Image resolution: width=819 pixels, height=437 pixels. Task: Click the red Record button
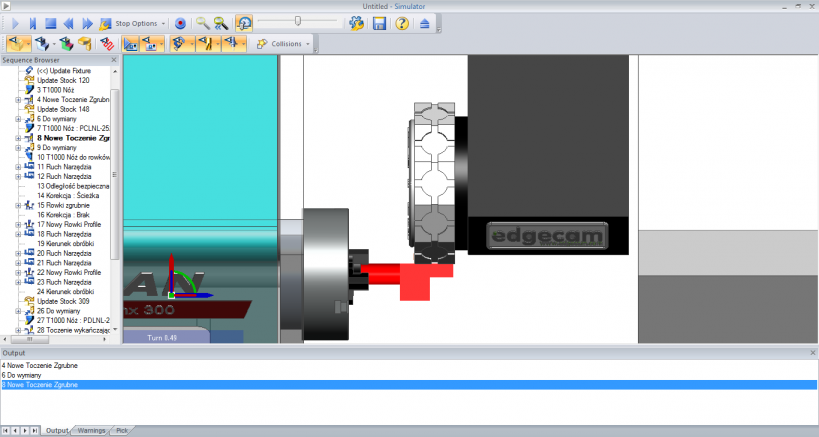point(180,23)
